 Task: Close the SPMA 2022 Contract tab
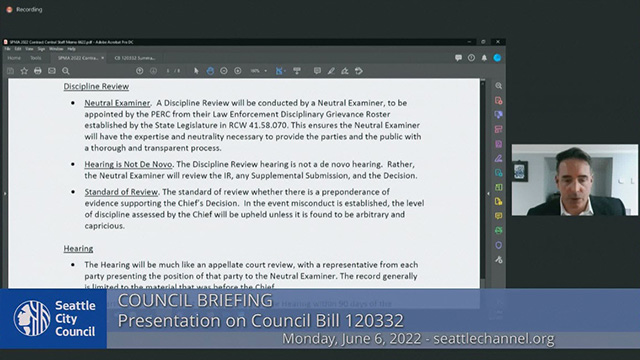(102, 58)
